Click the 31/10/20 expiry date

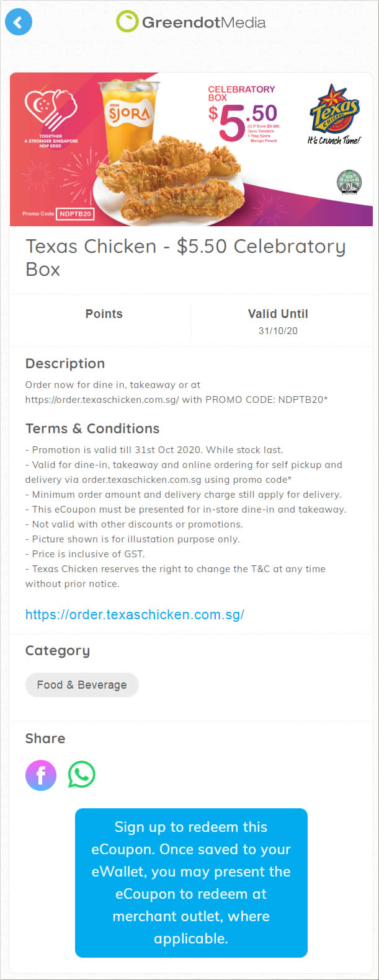pyautogui.click(x=278, y=331)
